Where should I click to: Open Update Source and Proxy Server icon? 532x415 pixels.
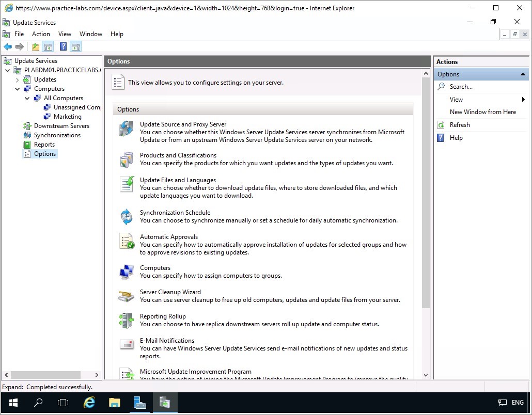(126, 129)
